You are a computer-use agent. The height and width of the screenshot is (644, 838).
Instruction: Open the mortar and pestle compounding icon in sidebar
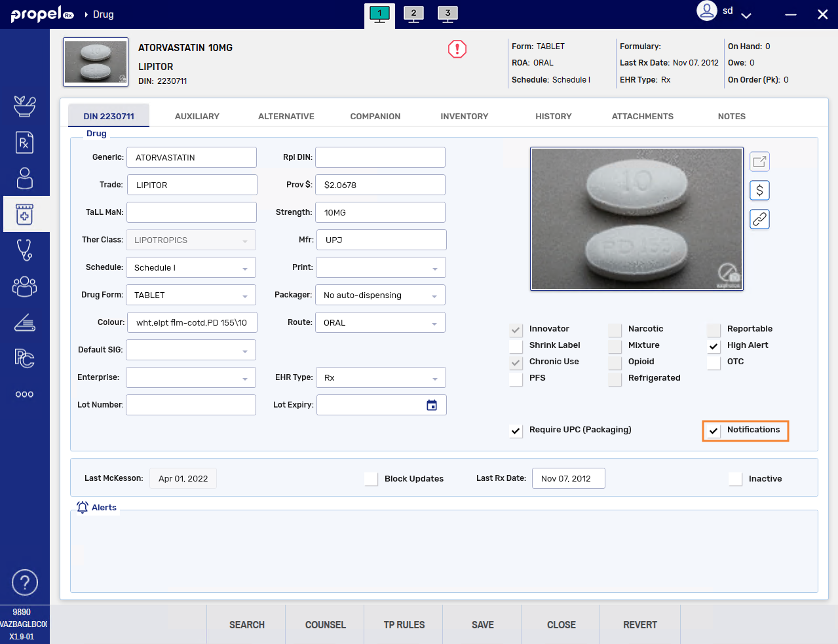(x=25, y=106)
